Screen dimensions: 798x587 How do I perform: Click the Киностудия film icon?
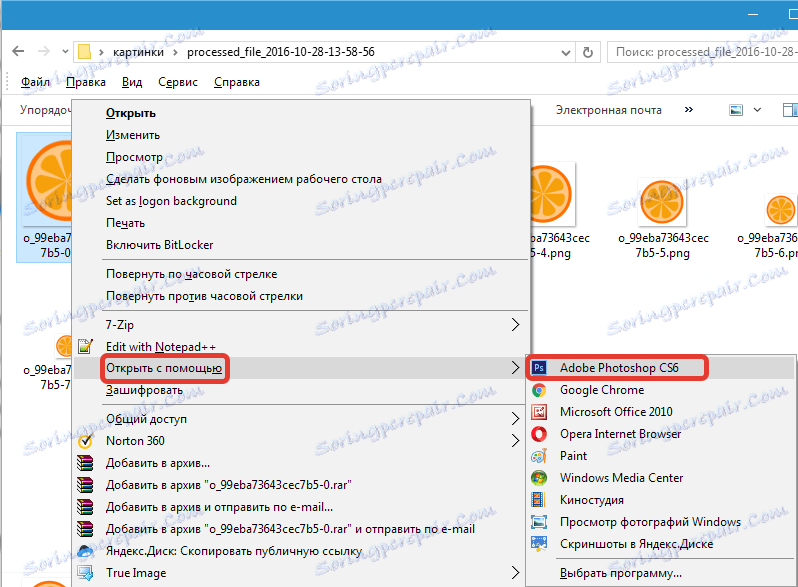coord(538,500)
